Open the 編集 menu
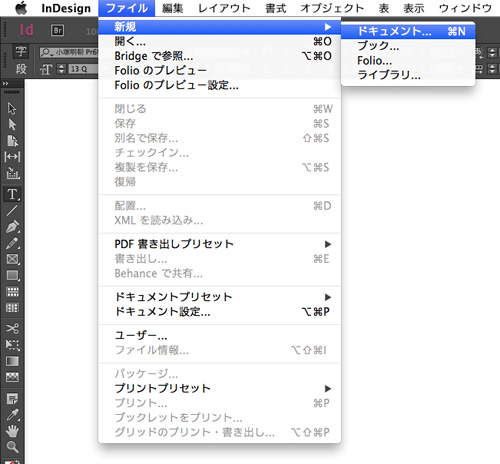 tap(173, 8)
